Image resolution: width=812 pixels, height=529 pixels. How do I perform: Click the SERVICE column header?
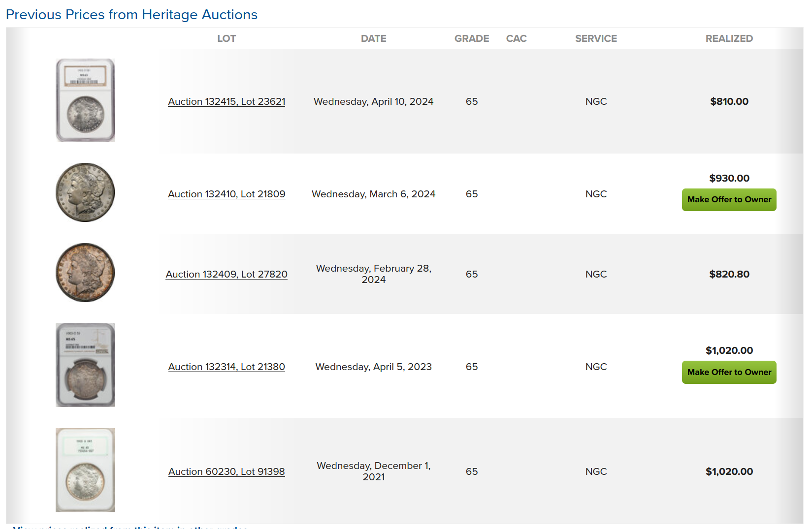[x=596, y=38]
